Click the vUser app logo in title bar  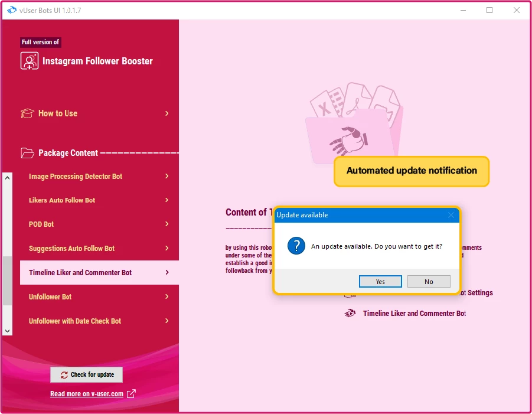pyautogui.click(x=12, y=10)
